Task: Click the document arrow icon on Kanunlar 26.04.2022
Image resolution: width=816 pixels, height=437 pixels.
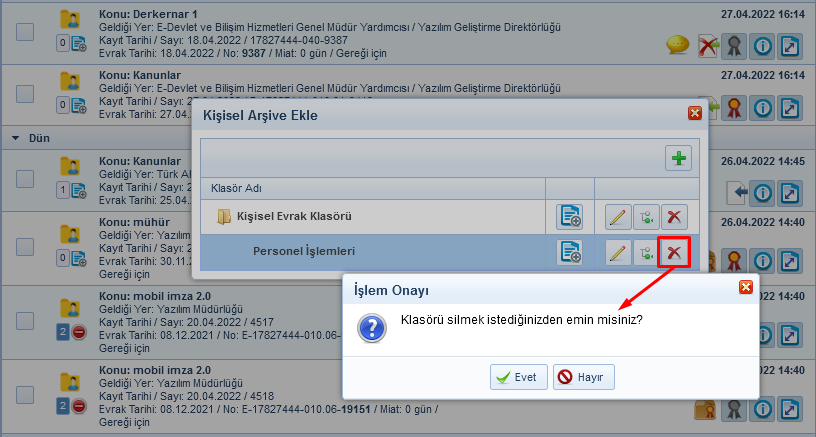Action: (x=737, y=193)
